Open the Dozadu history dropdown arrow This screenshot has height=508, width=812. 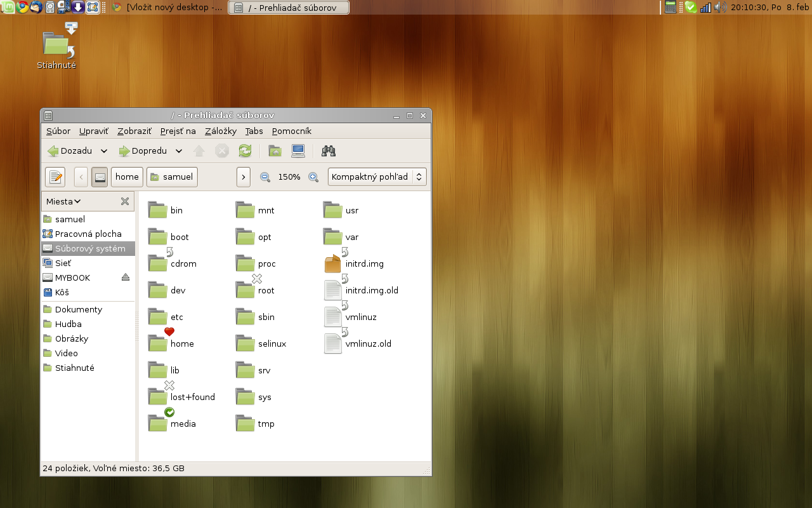(x=104, y=151)
